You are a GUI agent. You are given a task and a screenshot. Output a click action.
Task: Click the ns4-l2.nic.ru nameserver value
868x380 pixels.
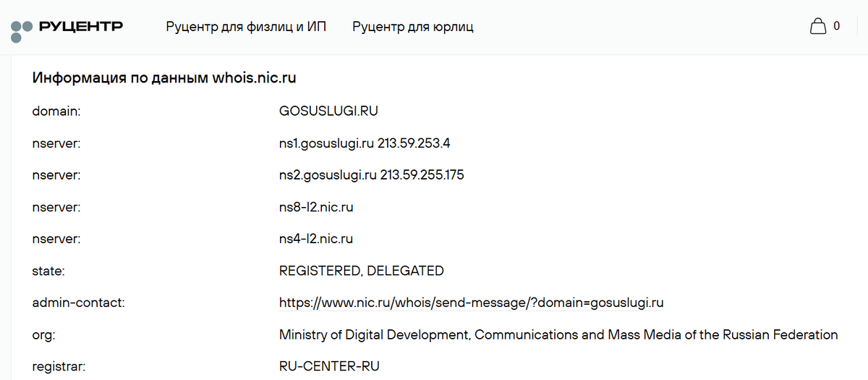click(316, 239)
